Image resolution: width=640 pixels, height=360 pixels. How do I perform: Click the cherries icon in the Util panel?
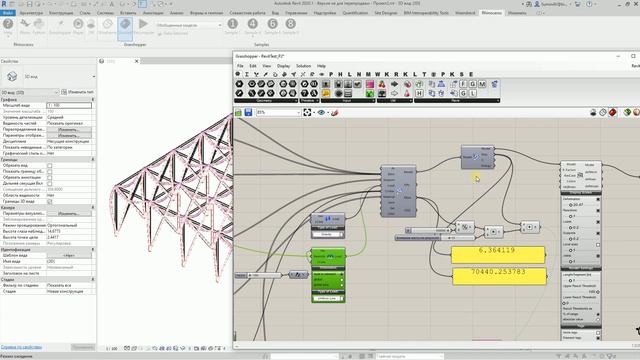pos(382,84)
